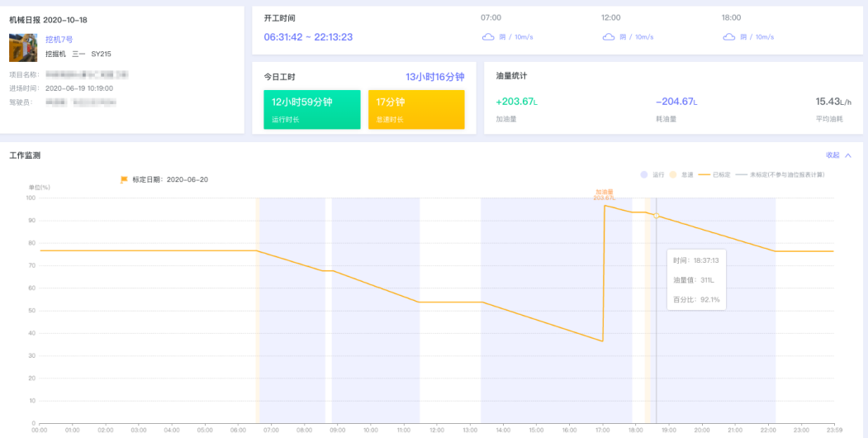Click the 油量统计 section heading
This screenshot has height=438, width=868.
pyautogui.click(x=511, y=76)
